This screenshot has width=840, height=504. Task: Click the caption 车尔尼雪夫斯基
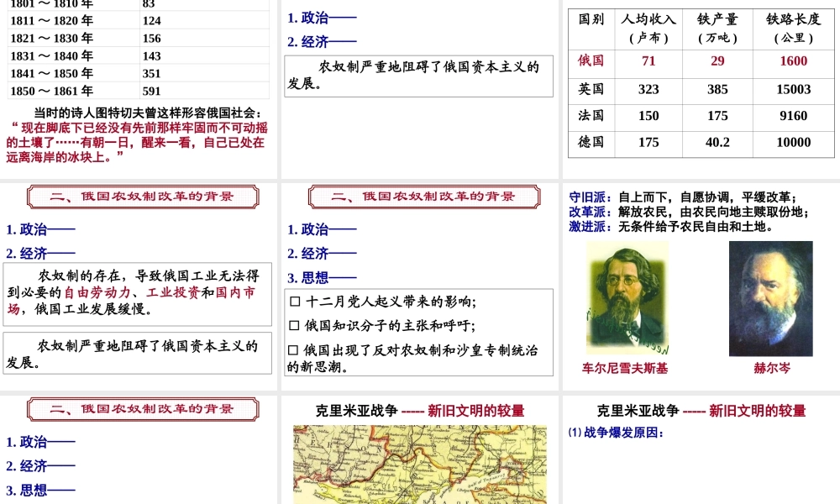[625, 368]
